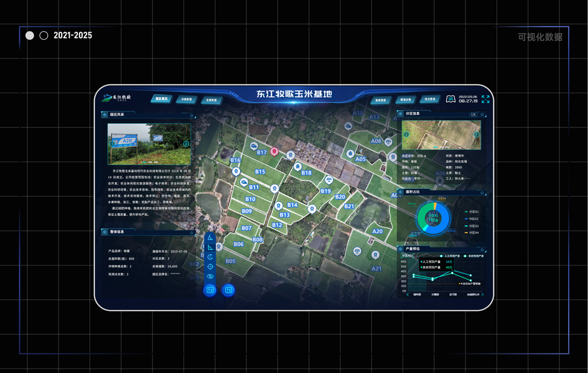588x373 pixels.
Task: Click the location marker below B16
Action: pyautogui.click(x=235, y=171)
